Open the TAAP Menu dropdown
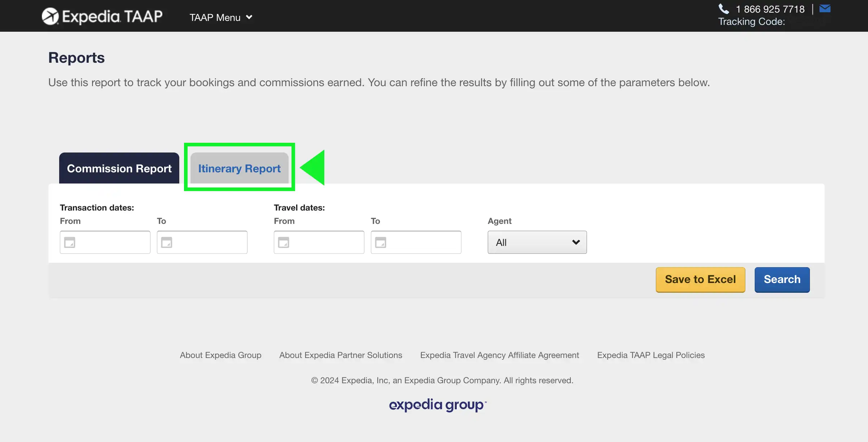Viewport: 868px width, 442px height. click(x=221, y=17)
